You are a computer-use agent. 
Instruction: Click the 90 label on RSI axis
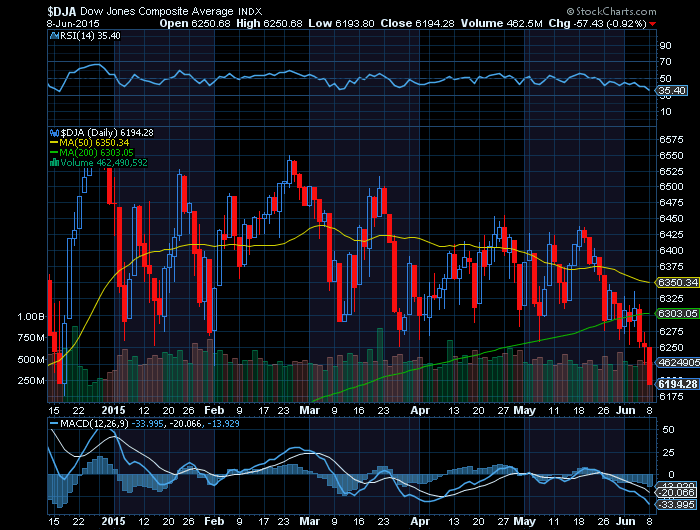(x=665, y=46)
